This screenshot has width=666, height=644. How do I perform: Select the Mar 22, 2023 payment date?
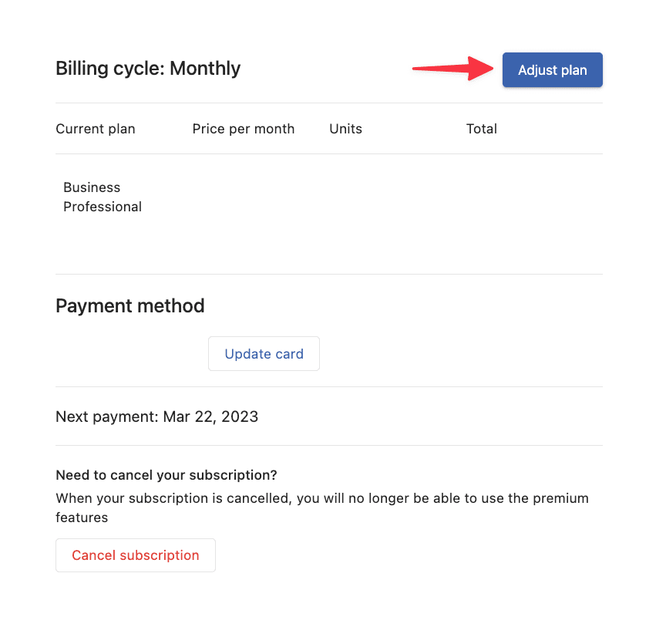click(210, 417)
